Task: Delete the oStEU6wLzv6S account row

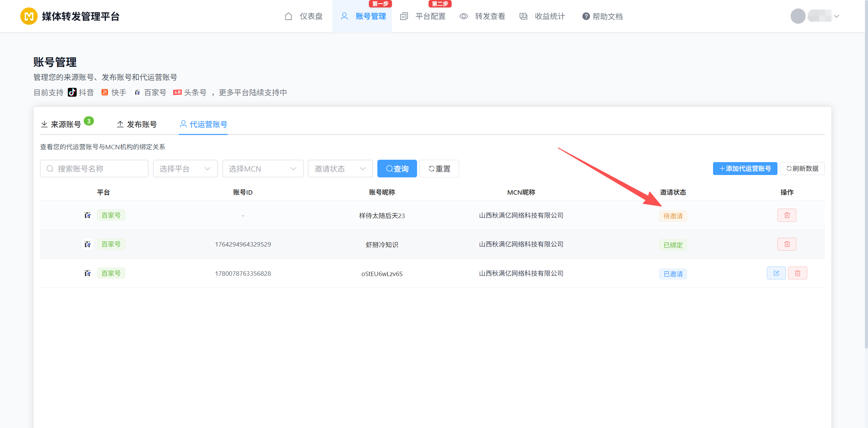Action: tap(797, 273)
